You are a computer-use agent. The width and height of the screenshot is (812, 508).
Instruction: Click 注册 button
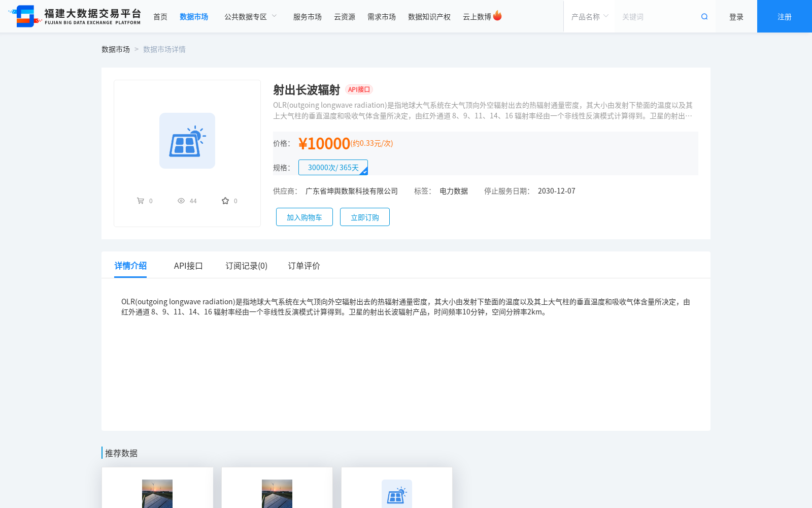pyautogui.click(x=785, y=16)
